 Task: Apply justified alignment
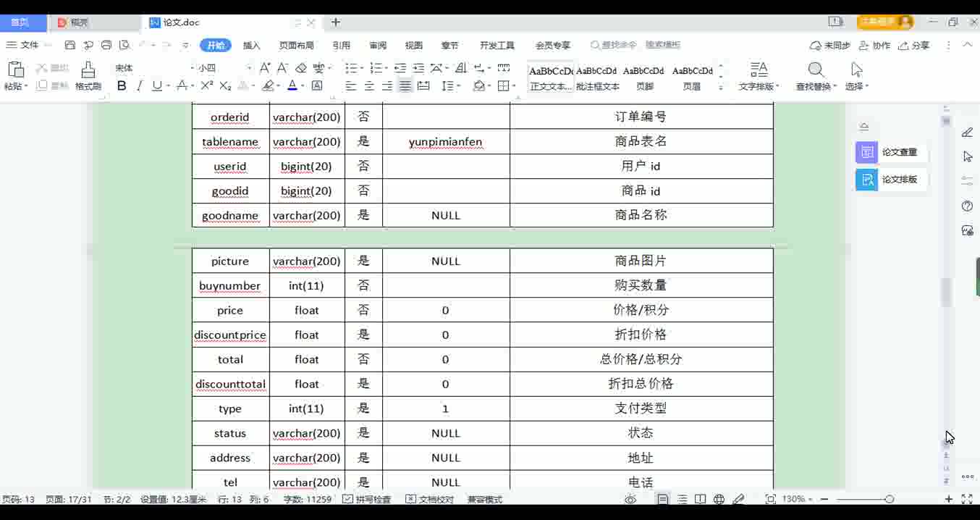pos(405,86)
